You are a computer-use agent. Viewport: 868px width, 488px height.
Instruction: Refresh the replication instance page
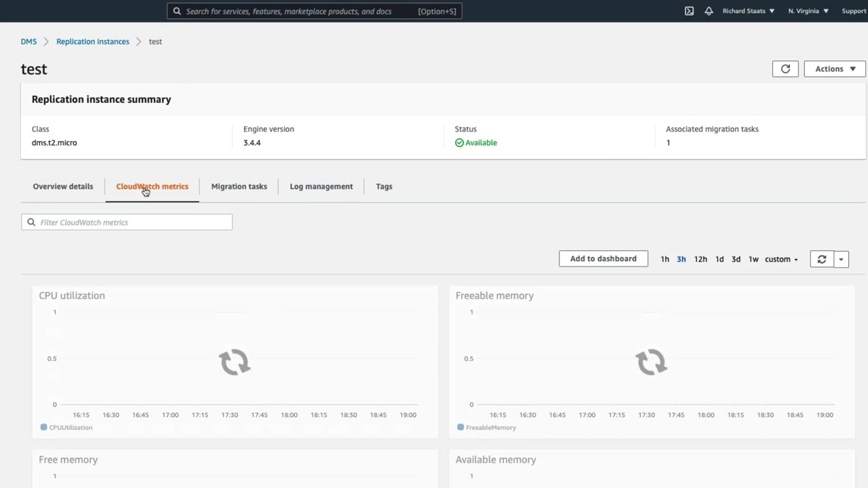(x=785, y=68)
